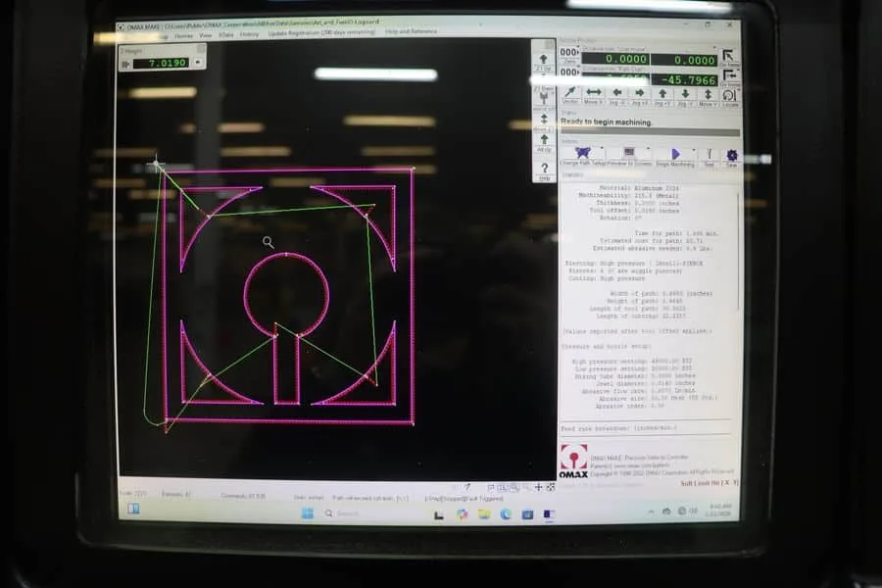Expand the Begin Machining dropdown arrow
Viewport: 882px width, 588px height.
click(694, 150)
